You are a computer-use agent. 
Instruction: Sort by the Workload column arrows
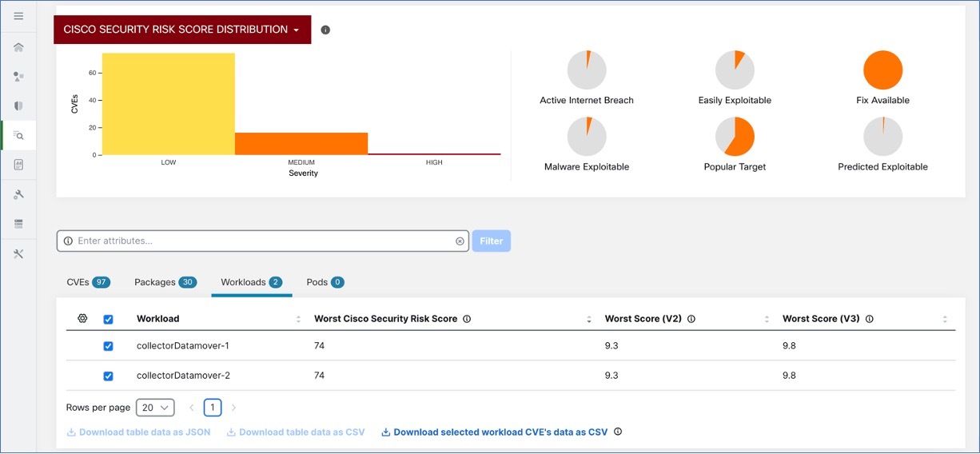pos(298,319)
